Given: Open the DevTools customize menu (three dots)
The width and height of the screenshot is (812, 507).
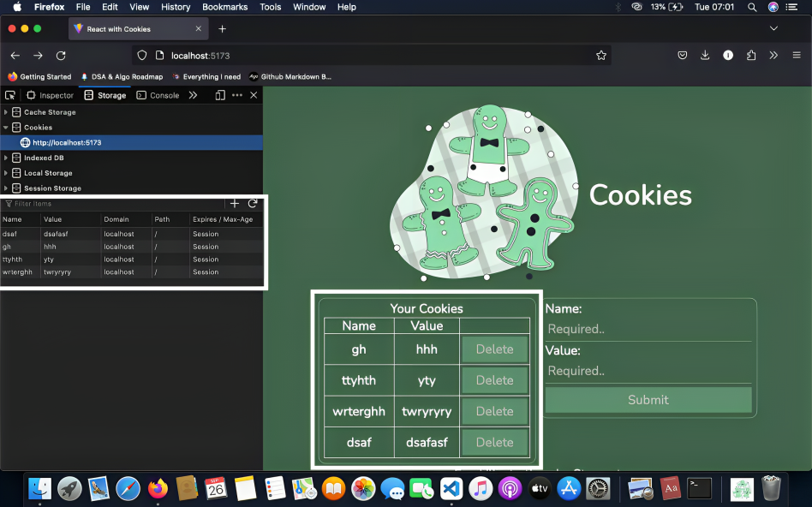Looking at the screenshot, I should coord(237,95).
